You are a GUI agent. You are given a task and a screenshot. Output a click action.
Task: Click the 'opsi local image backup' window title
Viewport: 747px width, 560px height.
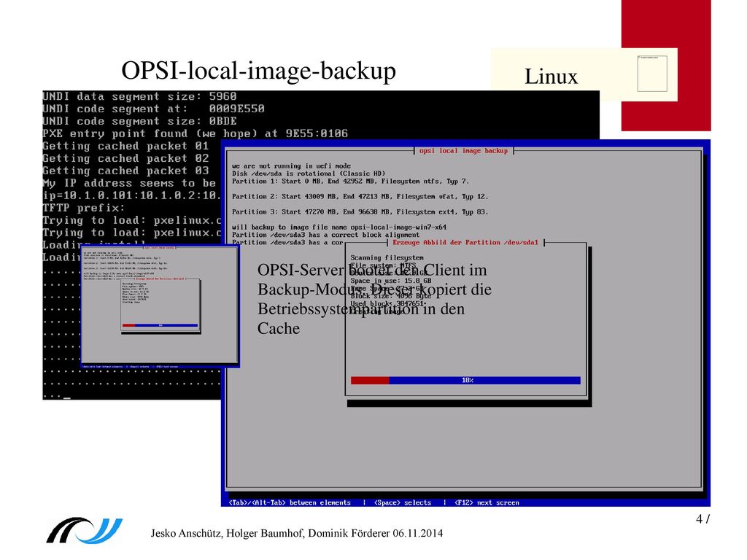pos(463,150)
